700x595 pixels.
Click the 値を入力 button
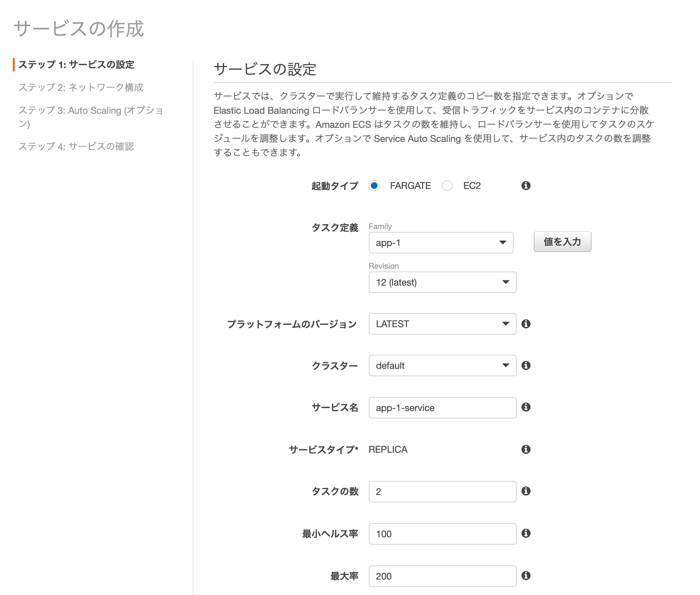tap(562, 242)
